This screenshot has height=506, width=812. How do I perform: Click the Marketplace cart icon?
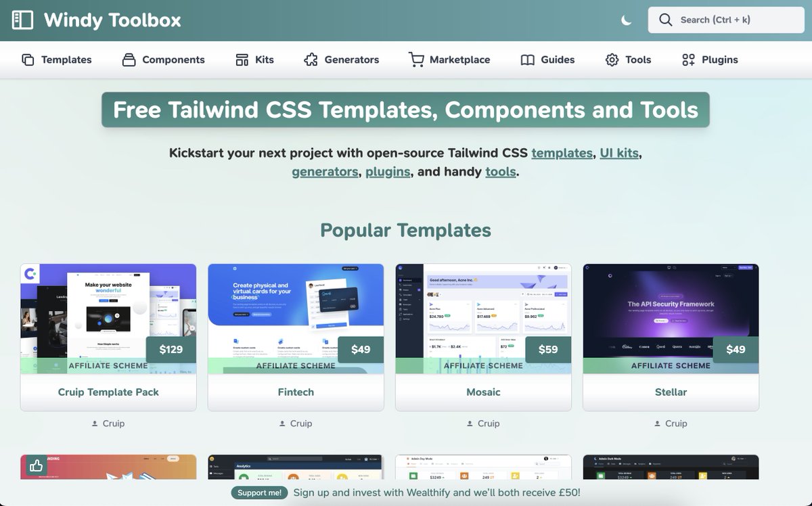[x=416, y=60]
